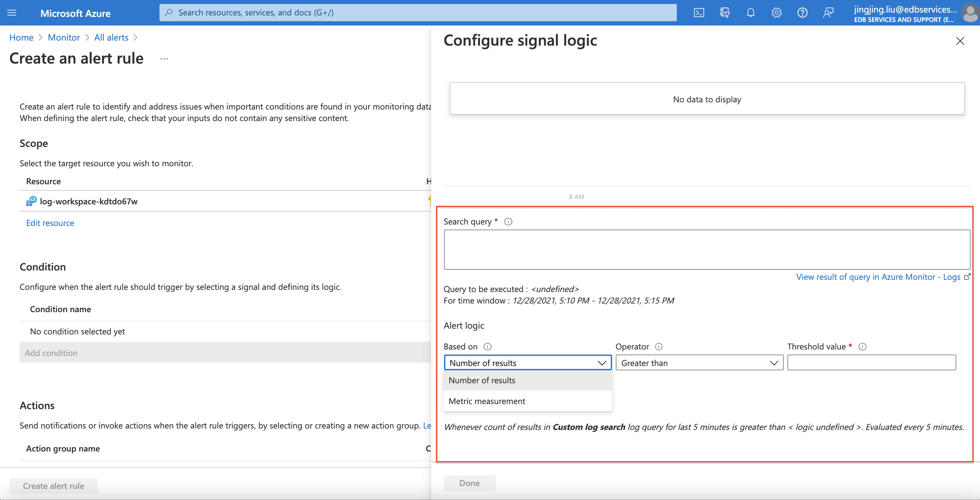Open the Feedback icon in header
This screenshot has height=500, width=980.
coord(828,13)
